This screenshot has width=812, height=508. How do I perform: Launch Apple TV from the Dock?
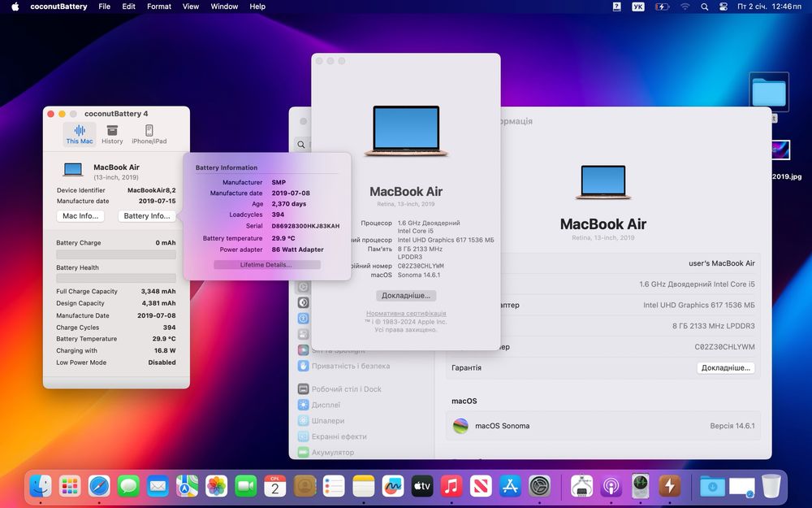point(422,486)
